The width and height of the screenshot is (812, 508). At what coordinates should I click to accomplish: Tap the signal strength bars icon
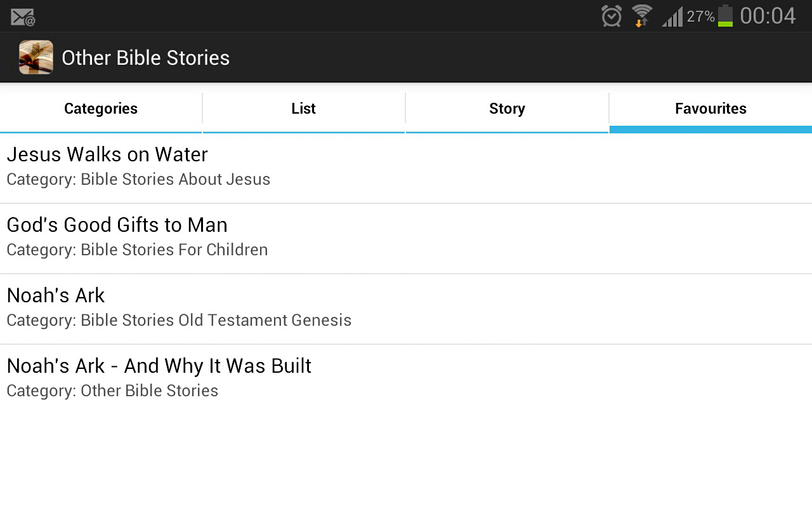point(672,17)
